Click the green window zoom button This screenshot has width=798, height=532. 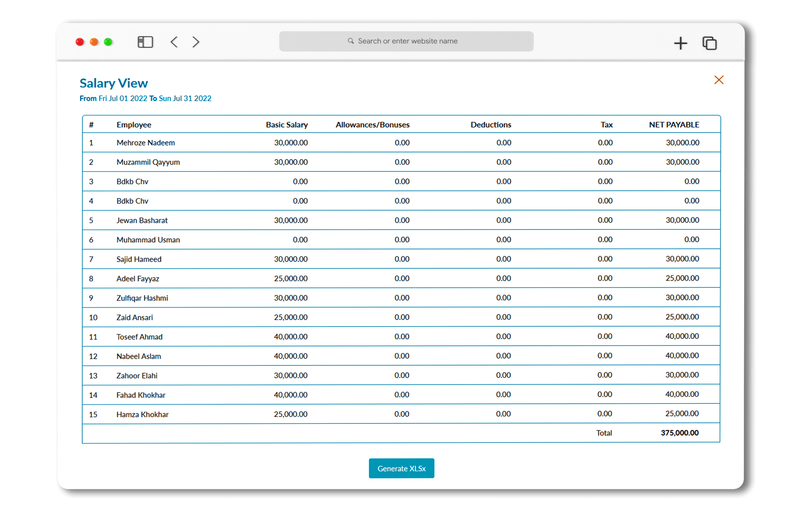pyautogui.click(x=108, y=42)
